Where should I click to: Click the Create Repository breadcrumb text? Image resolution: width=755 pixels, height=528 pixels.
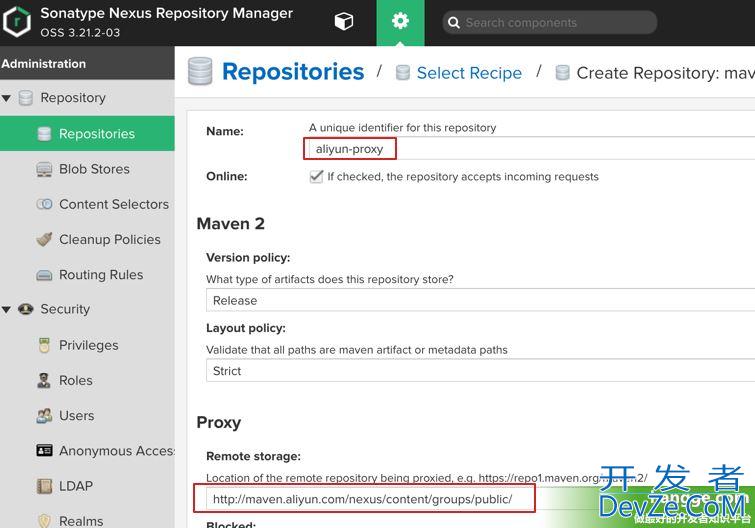[665, 73]
